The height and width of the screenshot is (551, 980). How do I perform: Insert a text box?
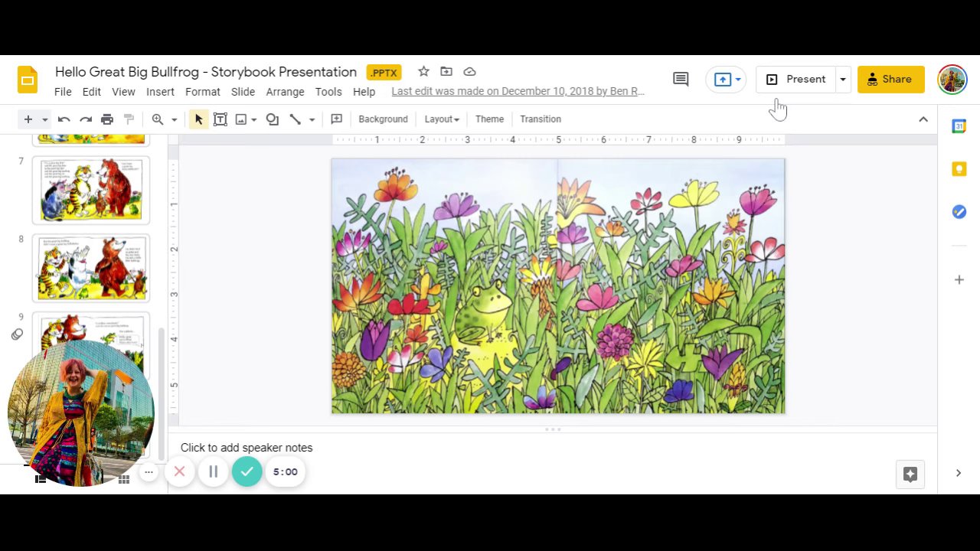[x=220, y=119]
